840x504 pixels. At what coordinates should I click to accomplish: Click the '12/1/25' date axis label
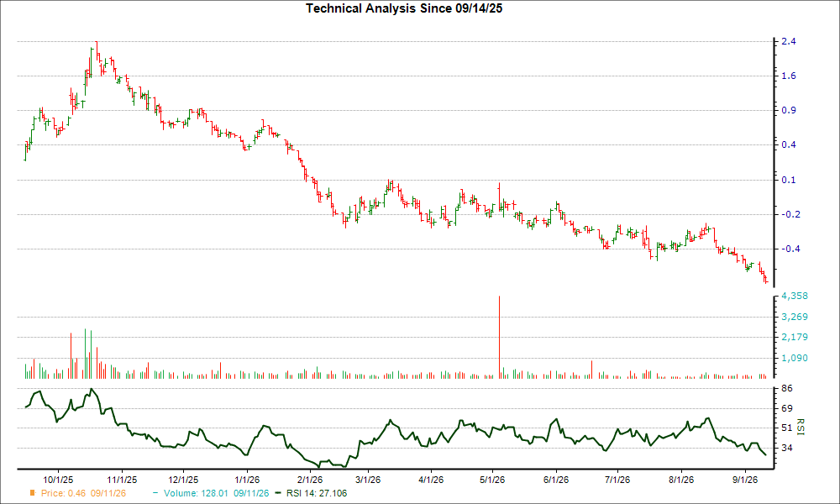pos(183,480)
